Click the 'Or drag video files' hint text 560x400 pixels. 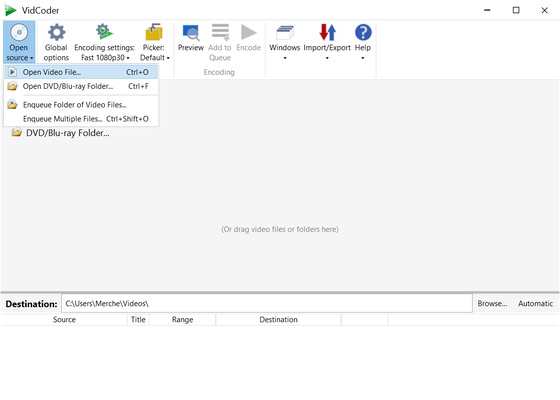[x=280, y=229]
